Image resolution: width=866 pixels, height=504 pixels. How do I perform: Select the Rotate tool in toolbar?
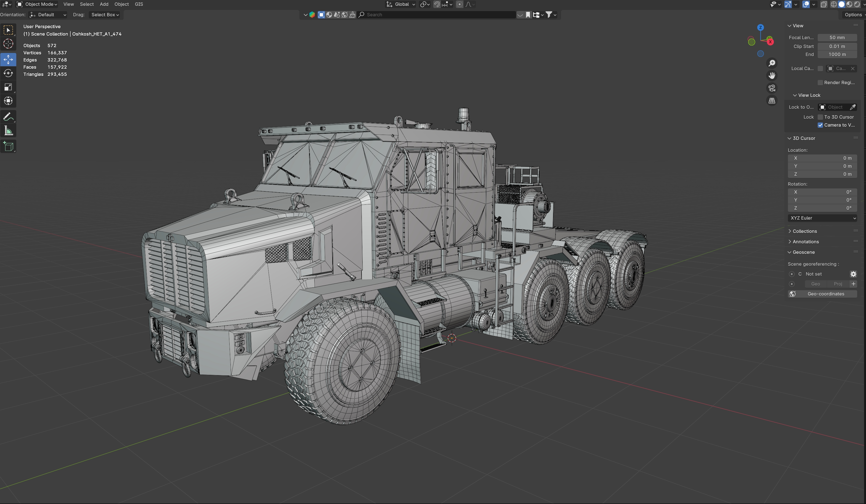pos(8,73)
